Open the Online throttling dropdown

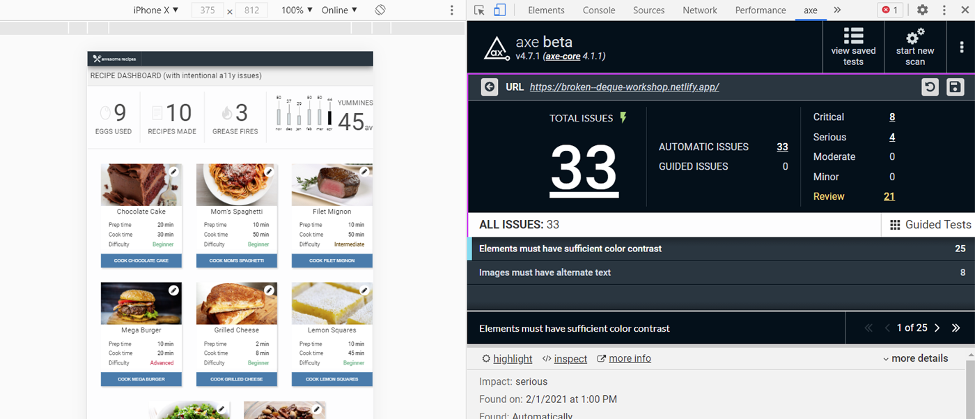pyautogui.click(x=340, y=10)
